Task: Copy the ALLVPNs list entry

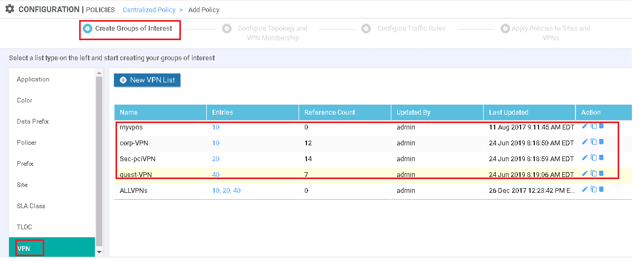Action: point(593,189)
